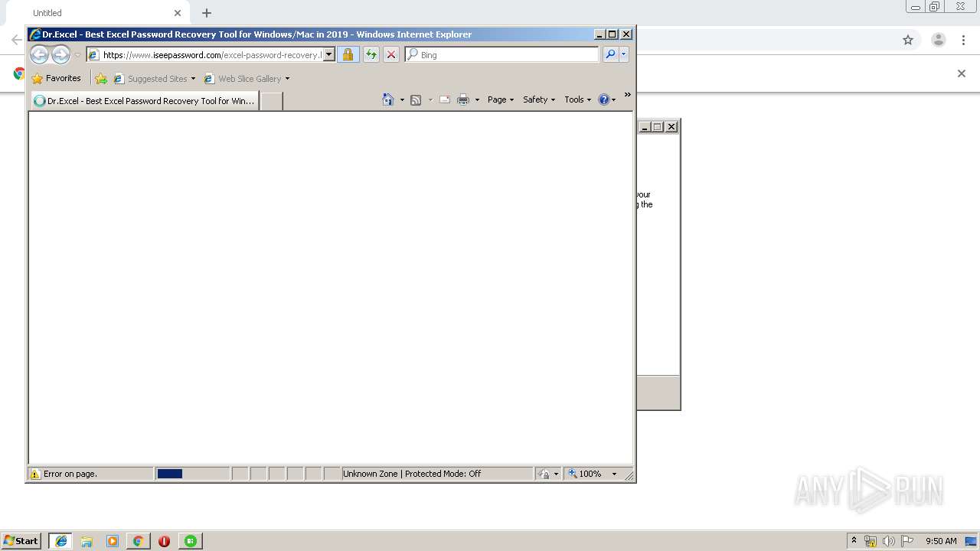Open the Tools menu
The image size is (980, 551).
[x=578, y=99]
